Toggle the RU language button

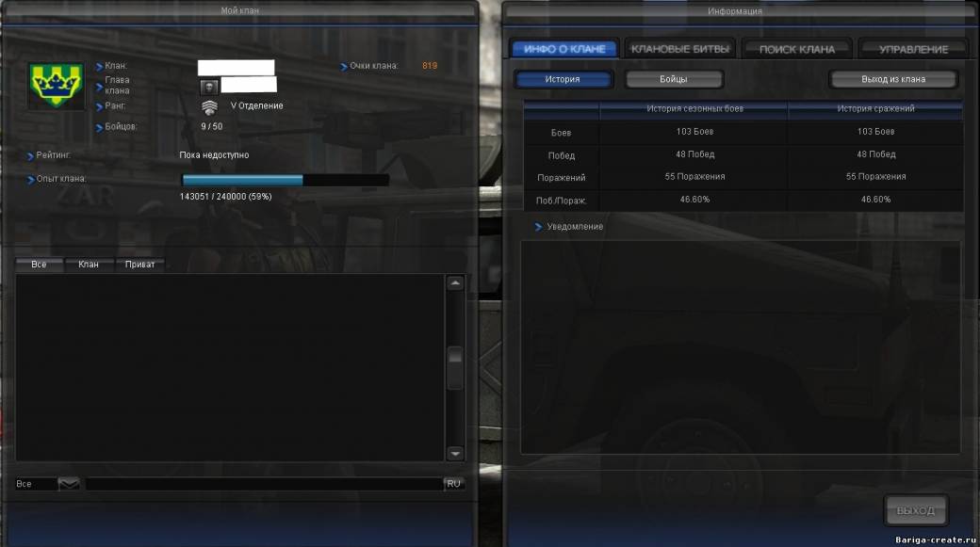click(454, 483)
